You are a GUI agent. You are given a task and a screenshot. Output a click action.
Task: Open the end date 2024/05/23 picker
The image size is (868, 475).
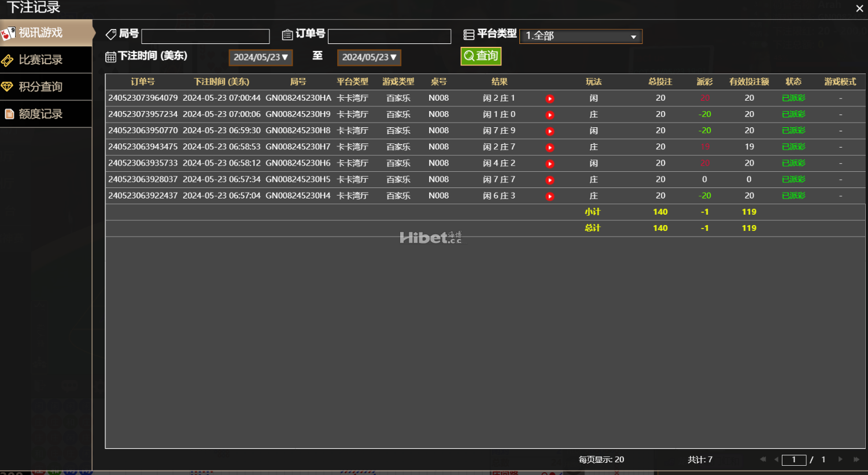[x=369, y=57]
